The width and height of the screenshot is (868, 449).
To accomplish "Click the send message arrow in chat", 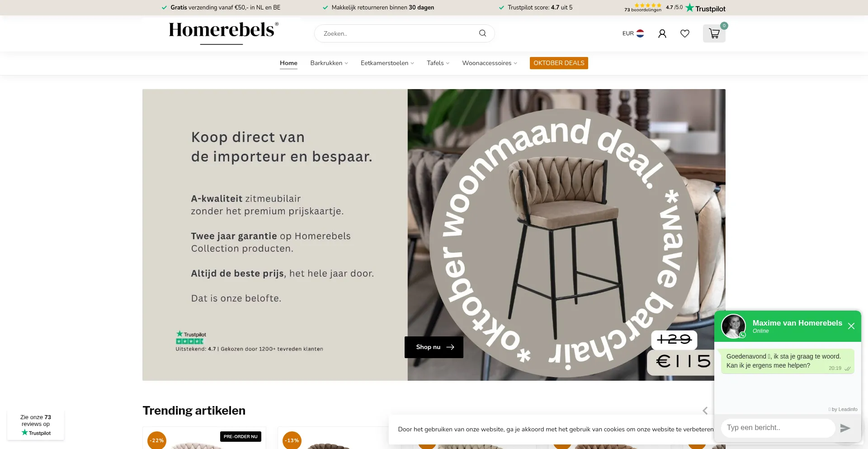I will (845, 428).
